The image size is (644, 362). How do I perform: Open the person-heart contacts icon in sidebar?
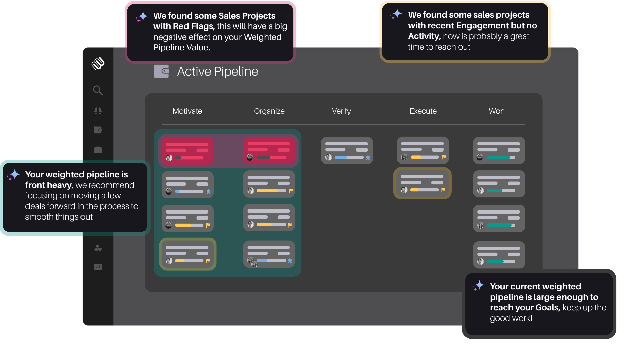pos(98,248)
